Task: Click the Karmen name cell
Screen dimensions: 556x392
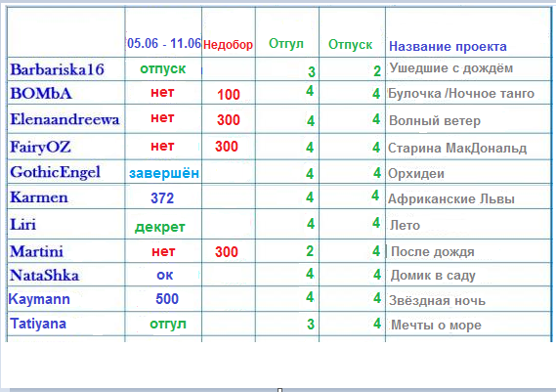Action: click(x=65, y=196)
